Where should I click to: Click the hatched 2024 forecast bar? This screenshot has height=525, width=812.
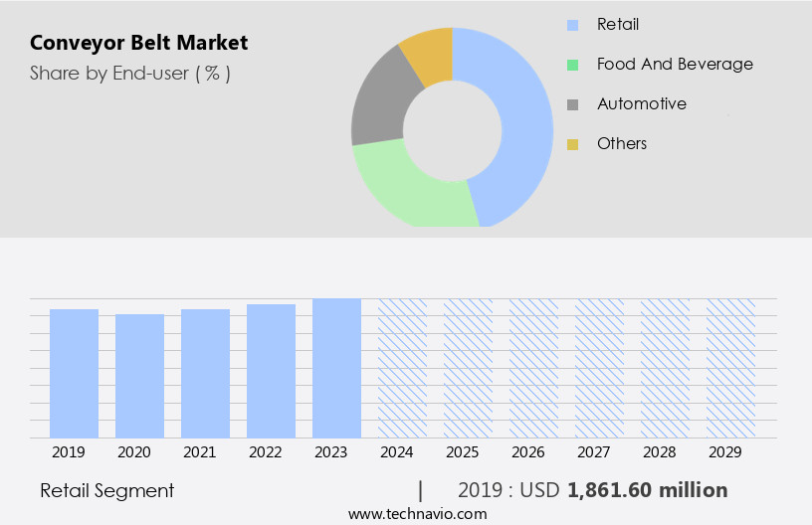[402, 368]
